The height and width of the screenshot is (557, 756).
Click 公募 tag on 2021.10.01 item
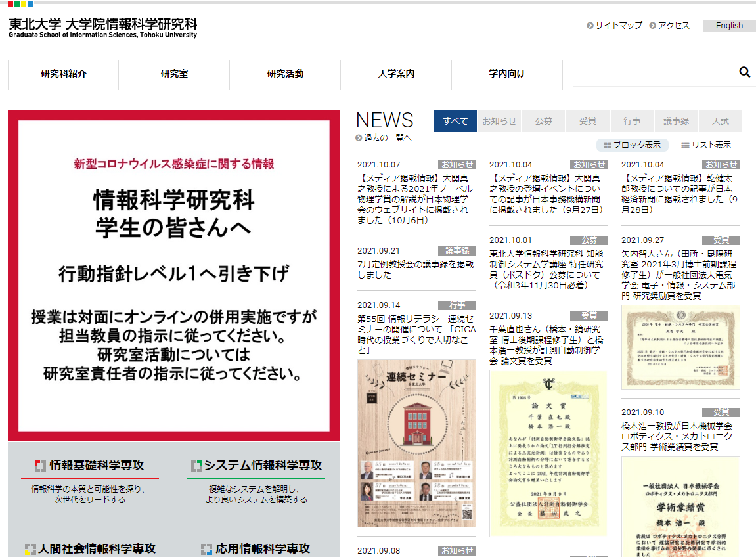(589, 240)
